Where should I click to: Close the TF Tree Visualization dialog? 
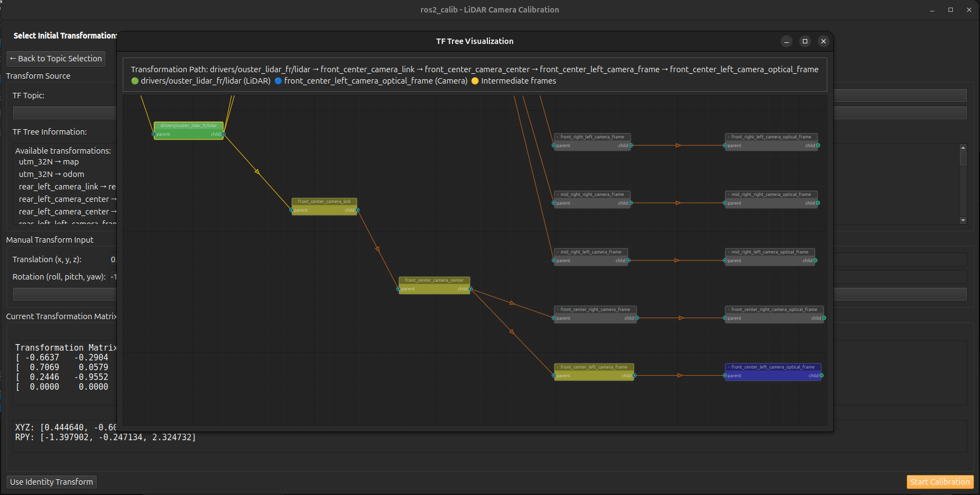point(824,41)
